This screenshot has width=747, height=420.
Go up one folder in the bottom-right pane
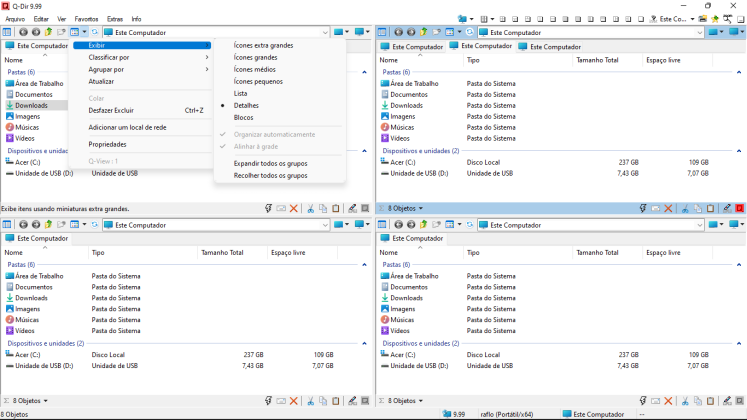pyautogui.click(x=424, y=225)
